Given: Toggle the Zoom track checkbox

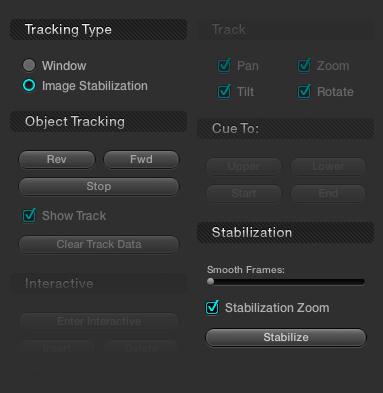Looking at the screenshot, I should coord(304,65).
